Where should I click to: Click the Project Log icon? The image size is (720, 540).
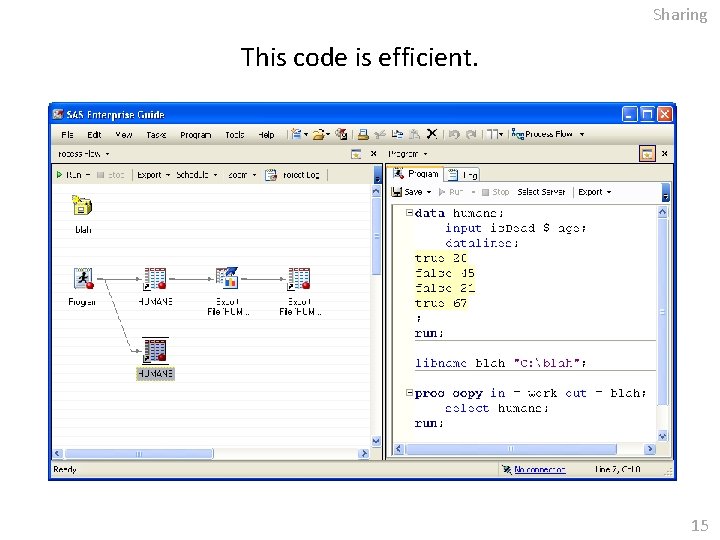(x=271, y=175)
